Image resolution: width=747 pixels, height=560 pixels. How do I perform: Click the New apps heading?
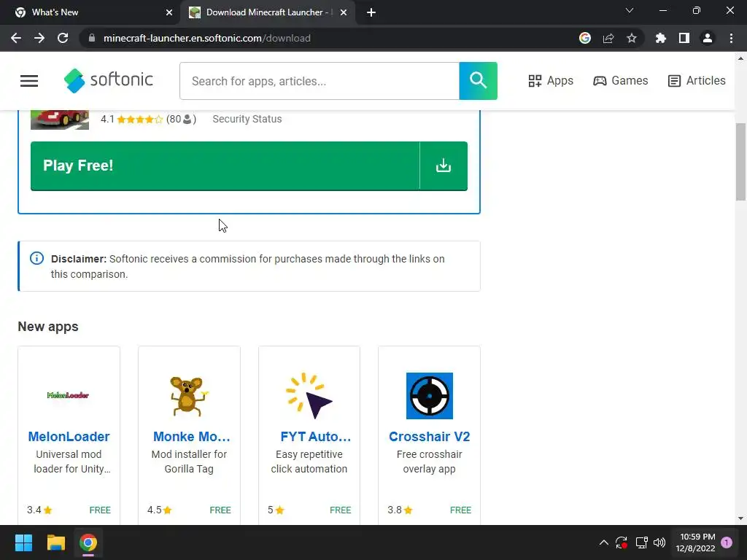(48, 327)
